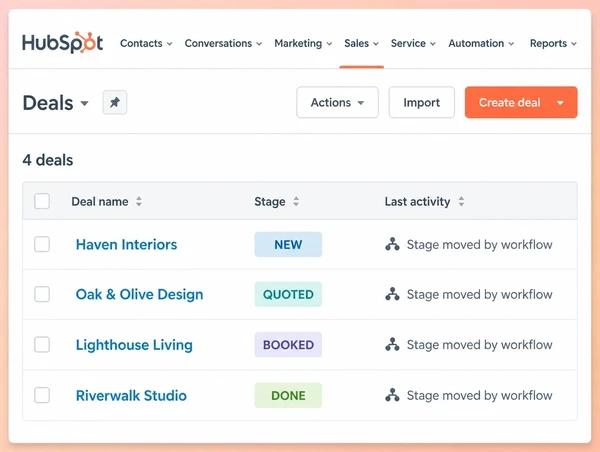The image size is (600, 452).
Task: Open the Haven Interiors deal
Action: click(x=126, y=244)
